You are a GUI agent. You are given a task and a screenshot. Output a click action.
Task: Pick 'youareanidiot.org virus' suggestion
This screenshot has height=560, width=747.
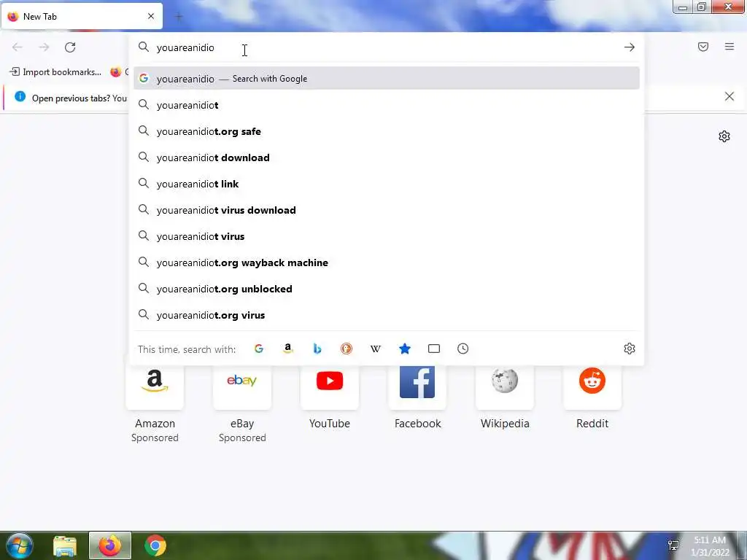coord(387,315)
